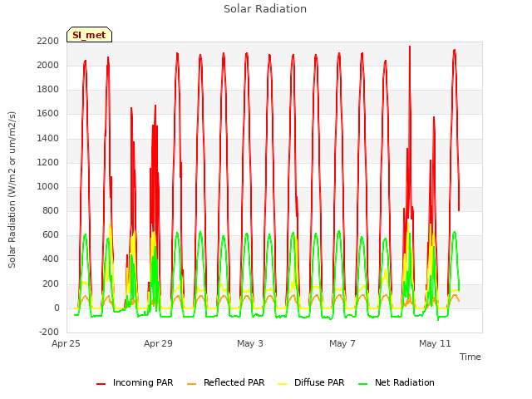Click the 0 y-axis tick label

[57, 308]
